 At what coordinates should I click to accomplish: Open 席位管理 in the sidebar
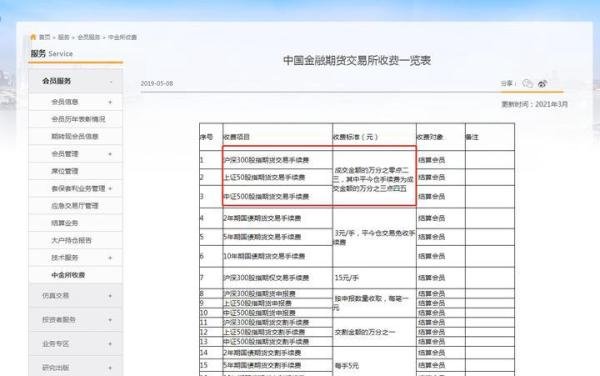tap(65, 171)
